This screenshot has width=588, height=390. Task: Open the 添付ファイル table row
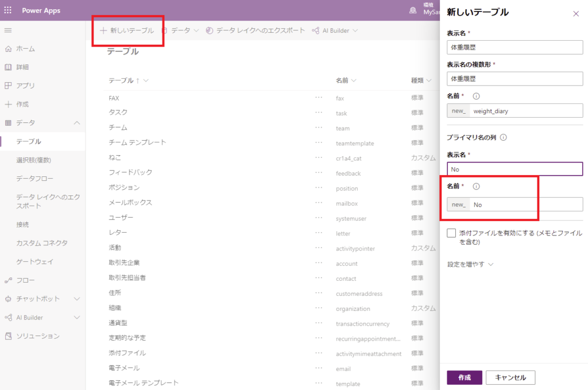(127, 353)
